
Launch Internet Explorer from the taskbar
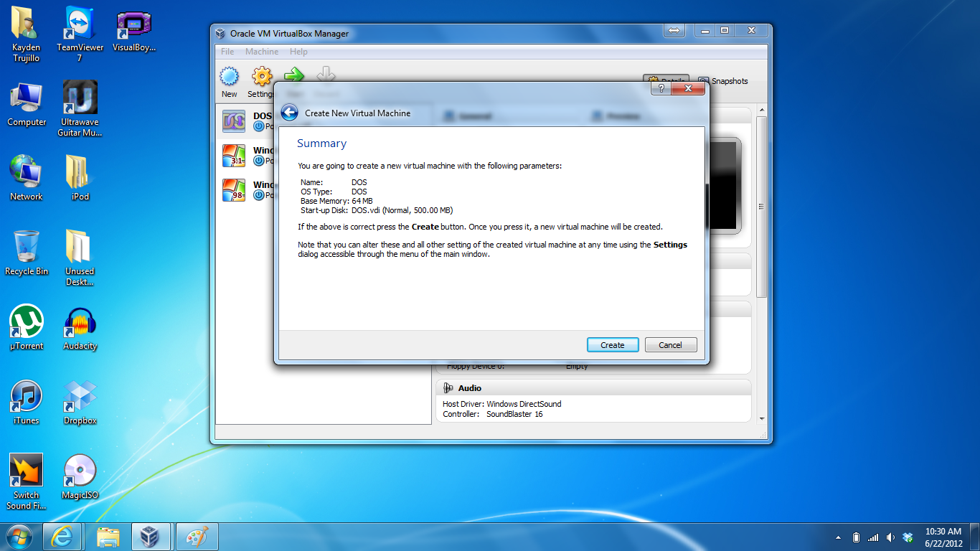(62, 537)
